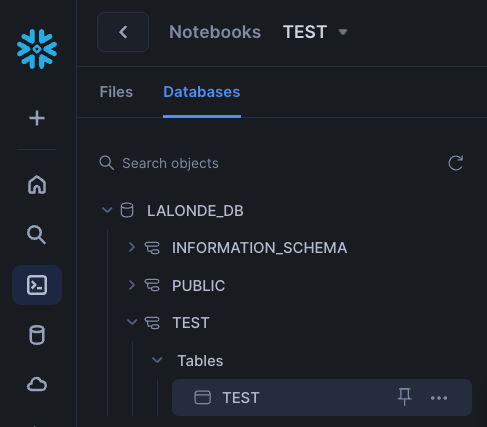Go to Home via sidebar house icon

[37, 184]
